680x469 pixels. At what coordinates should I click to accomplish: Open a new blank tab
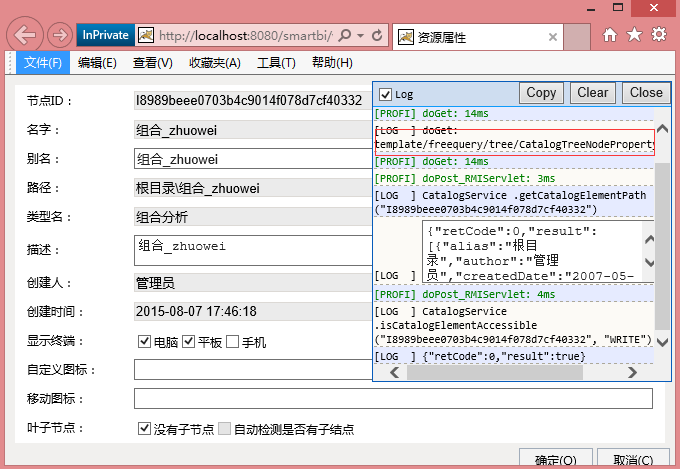coord(577,36)
